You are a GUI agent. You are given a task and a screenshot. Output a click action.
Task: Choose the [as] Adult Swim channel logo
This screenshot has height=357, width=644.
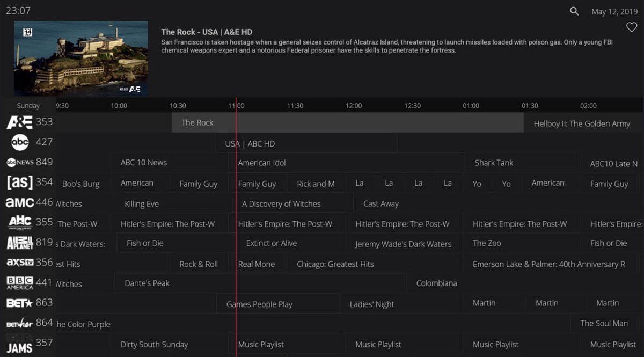pos(20,183)
